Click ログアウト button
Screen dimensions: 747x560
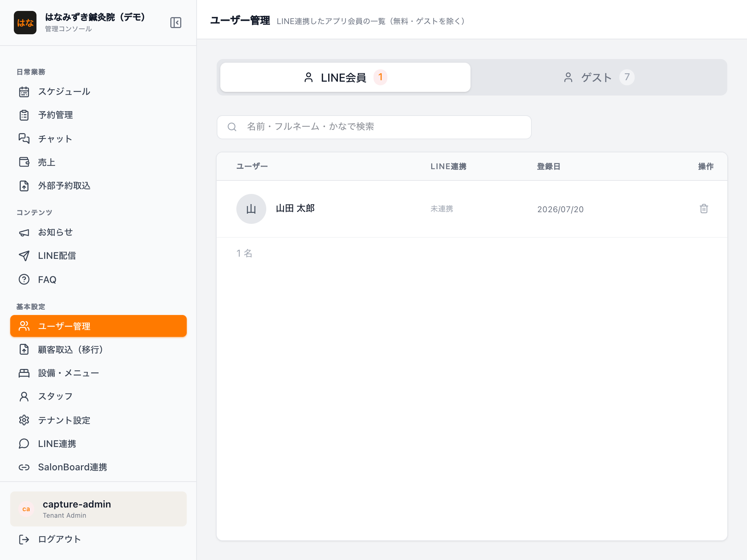tap(98, 539)
